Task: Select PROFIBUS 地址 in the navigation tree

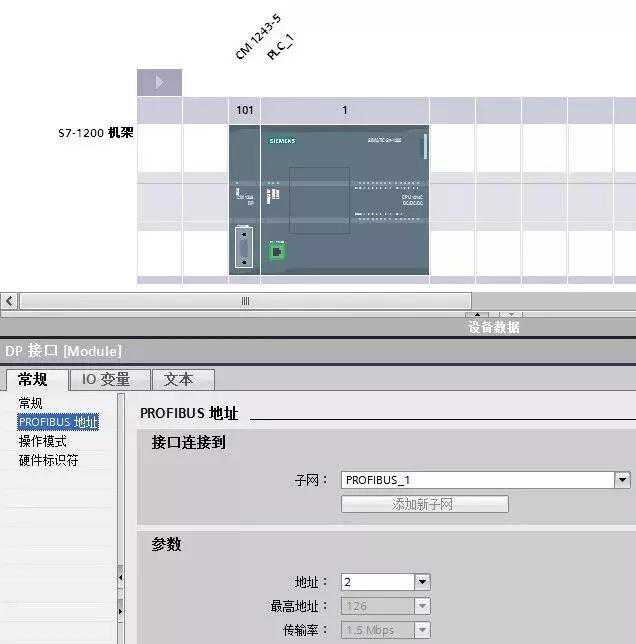Action: 58,422
